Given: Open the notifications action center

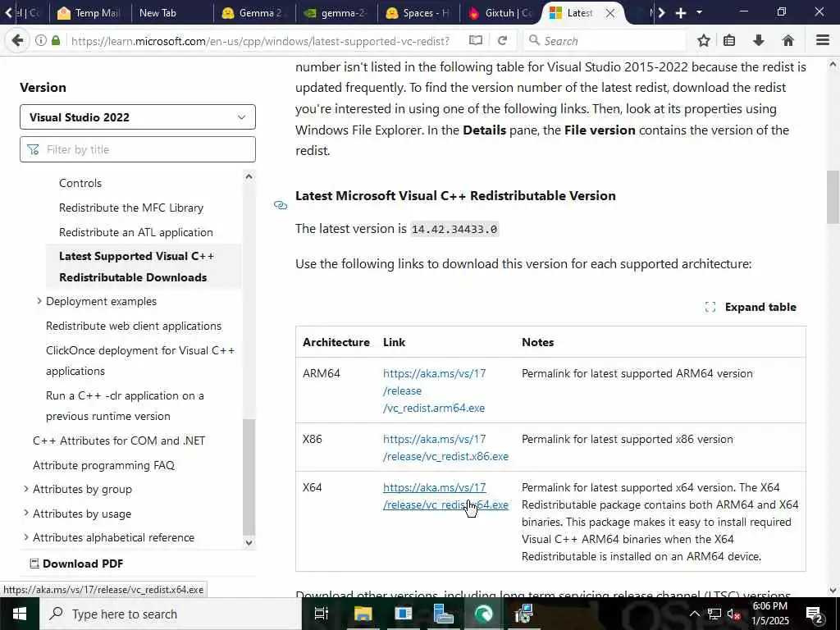Looking at the screenshot, I should tap(815, 614).
